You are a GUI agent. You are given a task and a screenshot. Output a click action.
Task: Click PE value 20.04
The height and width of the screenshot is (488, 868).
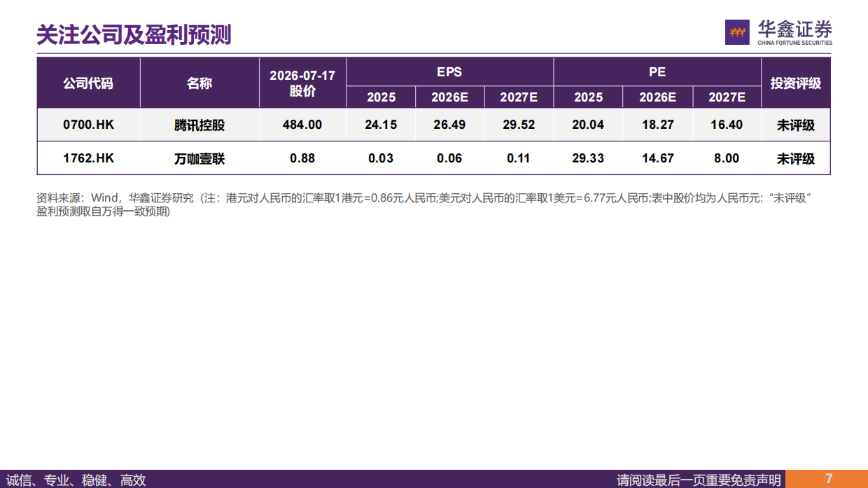588,125
